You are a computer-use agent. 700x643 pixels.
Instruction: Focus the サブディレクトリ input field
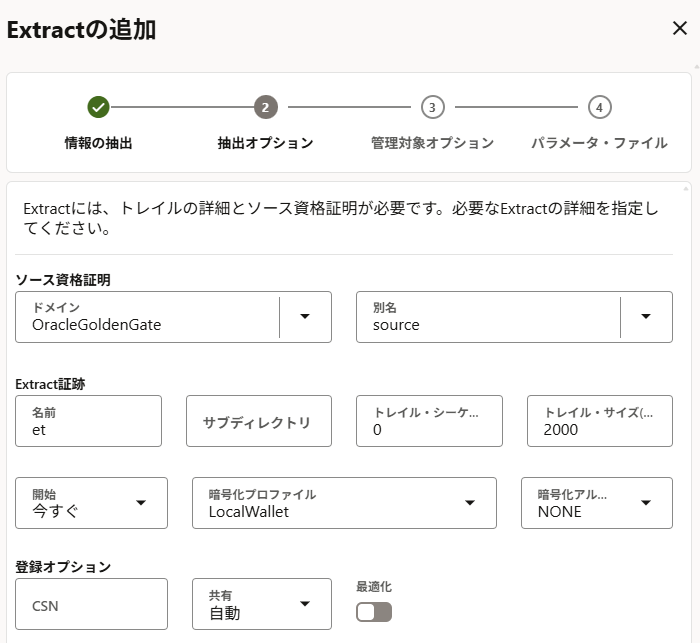(x=259, y=421)
